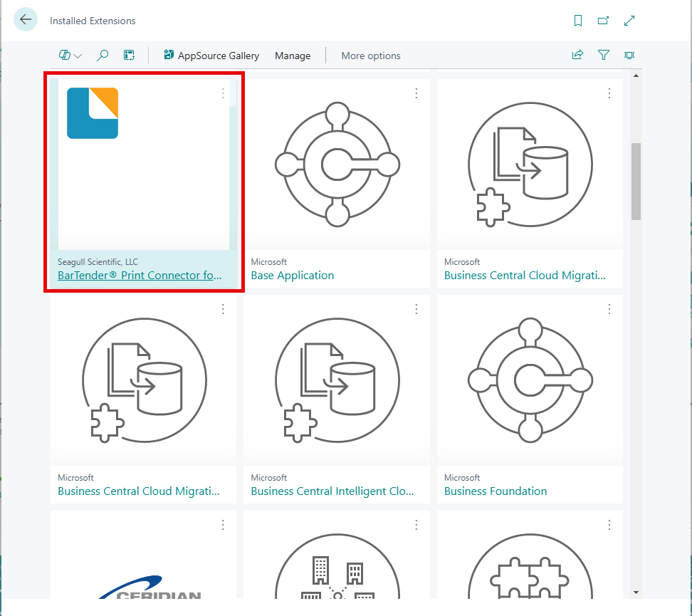Toggle the FactBox pane icon
Image resolution: width=692 pixels, height=616 pixels.
click(629, 55)
